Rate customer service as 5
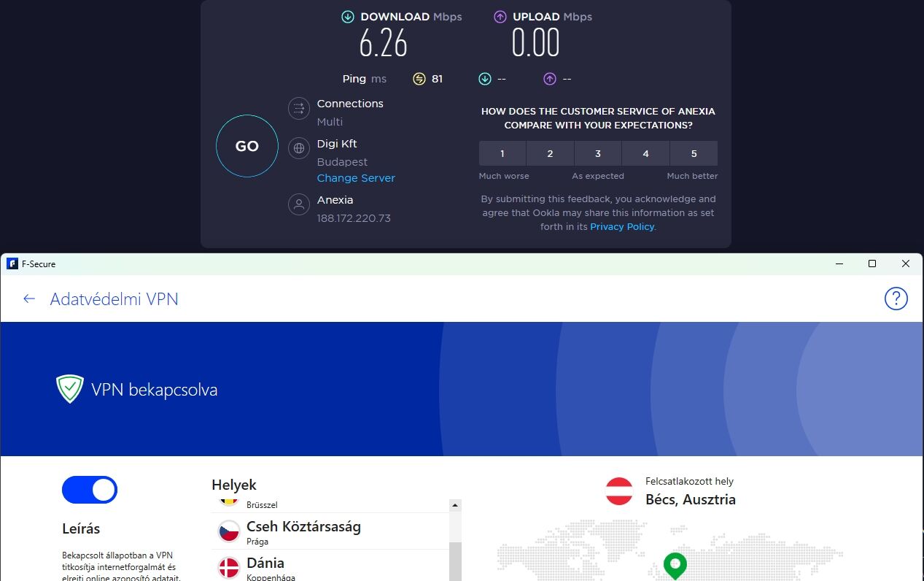924x581 pixels. coord(694,154)
